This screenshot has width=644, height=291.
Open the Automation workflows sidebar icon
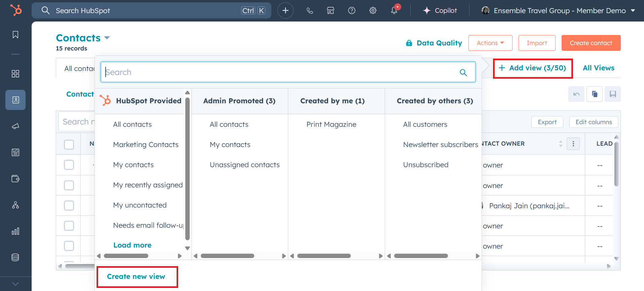[15, 205]
